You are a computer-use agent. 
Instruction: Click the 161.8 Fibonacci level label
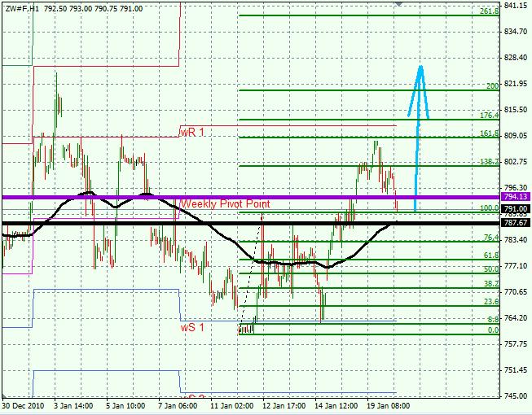(x=490, y=133)
